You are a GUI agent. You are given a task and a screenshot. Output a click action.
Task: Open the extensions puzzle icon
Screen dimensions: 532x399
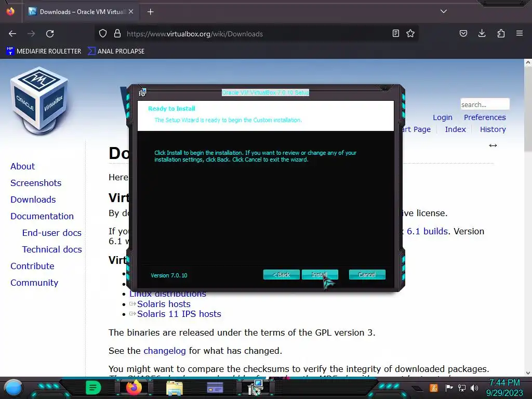(501, 33)
